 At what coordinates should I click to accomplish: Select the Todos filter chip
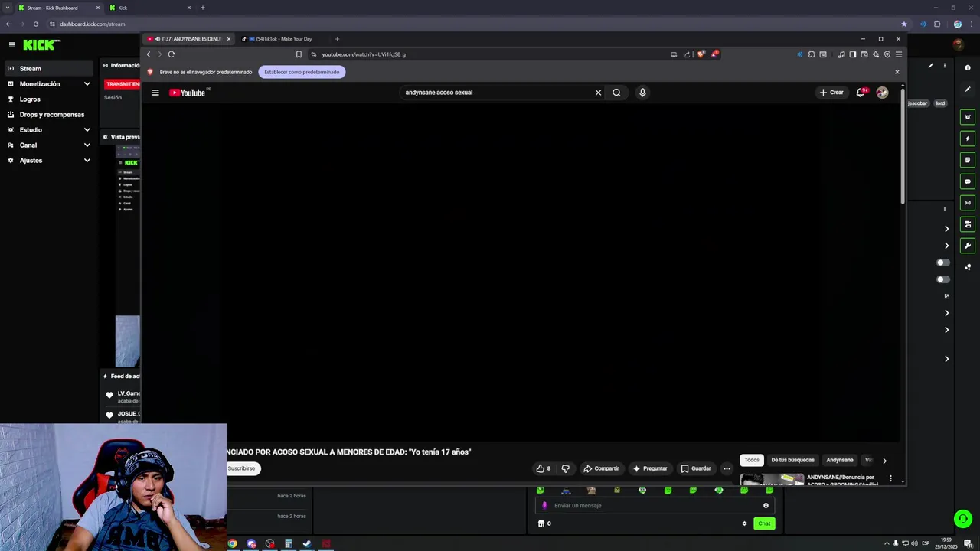click(752, 460)
